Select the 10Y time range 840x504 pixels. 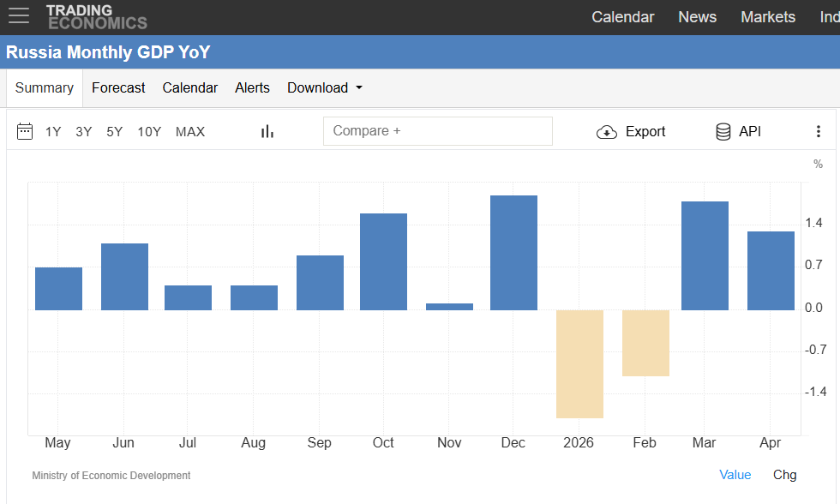[x=149, y=132]
